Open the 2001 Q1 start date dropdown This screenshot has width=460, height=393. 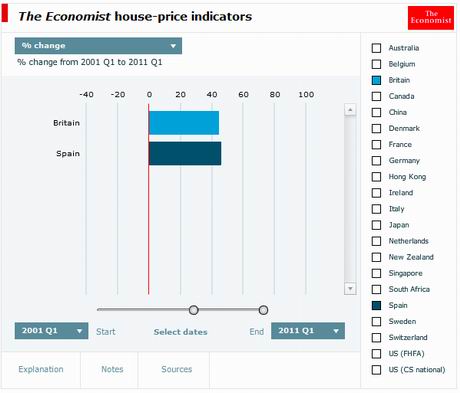[x=51, y=331]
